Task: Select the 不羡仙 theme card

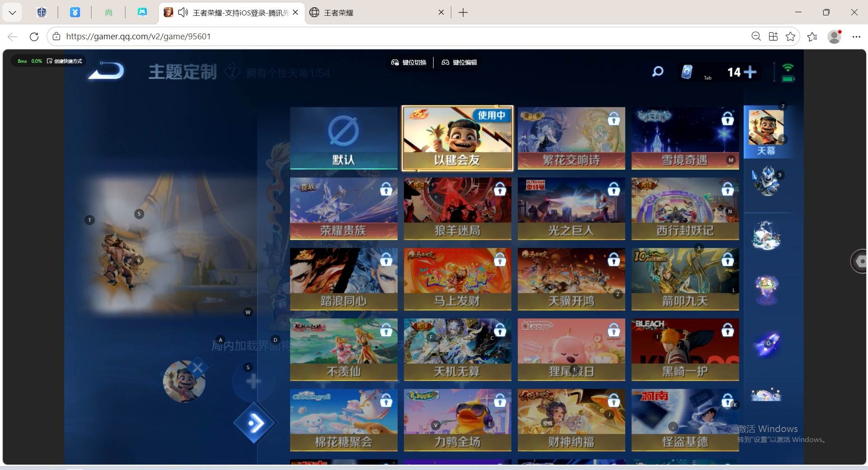Action: pos(344,350)
